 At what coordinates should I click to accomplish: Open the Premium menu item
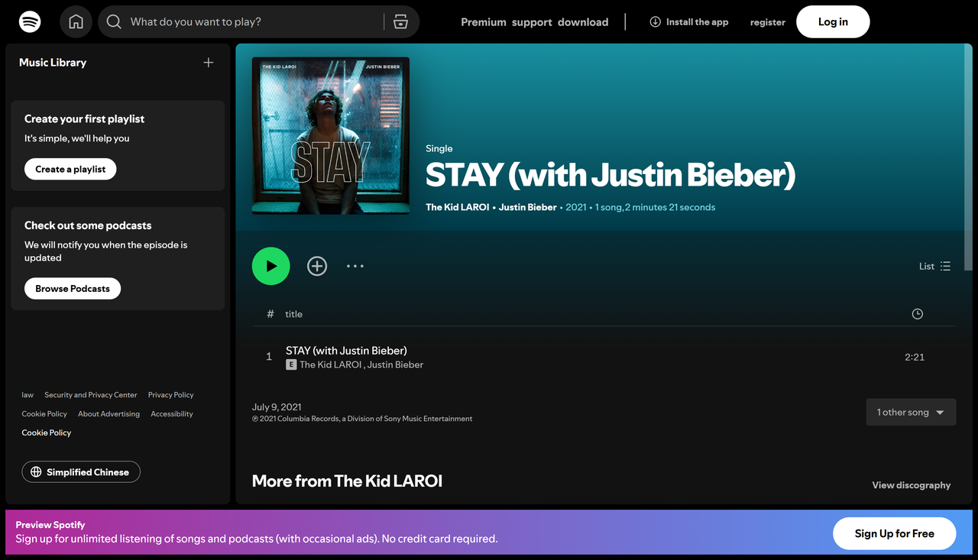pyautogui.click(x=483, y=22)
